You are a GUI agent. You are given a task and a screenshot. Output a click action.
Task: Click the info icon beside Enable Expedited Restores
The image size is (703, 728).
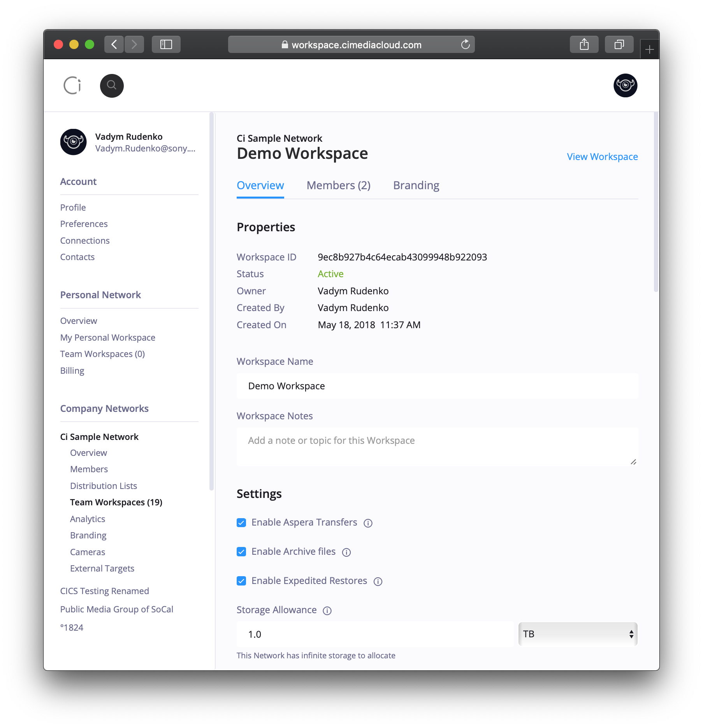(x=378, y=581)
